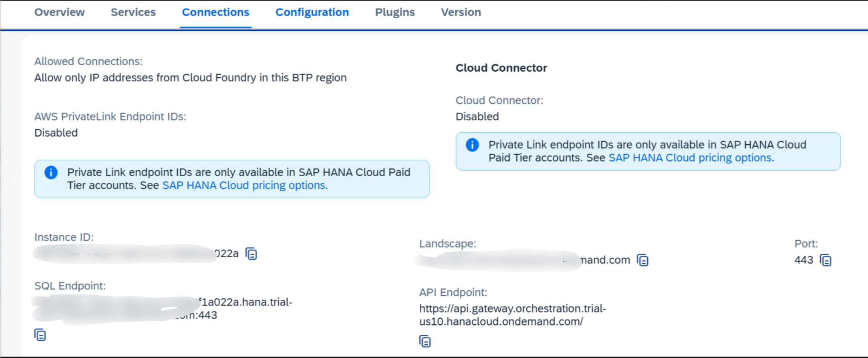Click the Allowed Connections policy text

pyautogui.click(x=190, y=78)
